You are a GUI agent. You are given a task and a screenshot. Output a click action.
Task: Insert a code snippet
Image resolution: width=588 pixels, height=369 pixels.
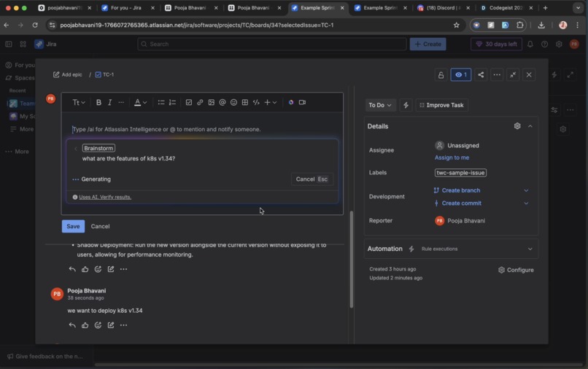coord(256,102)
